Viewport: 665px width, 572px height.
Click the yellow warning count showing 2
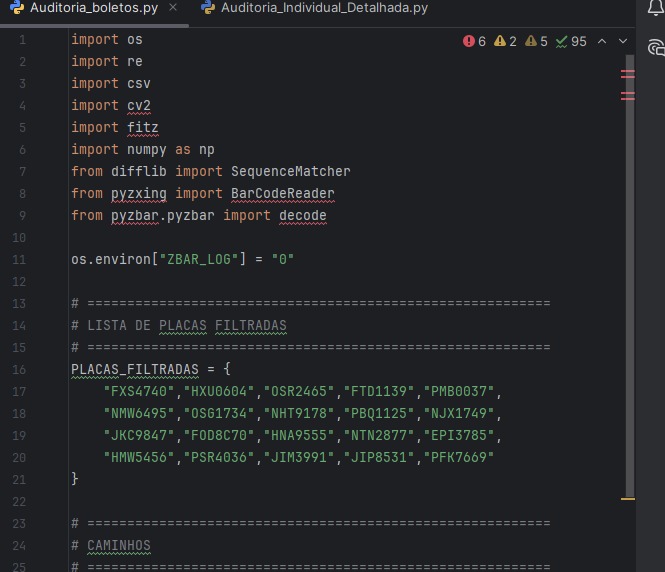506,41
